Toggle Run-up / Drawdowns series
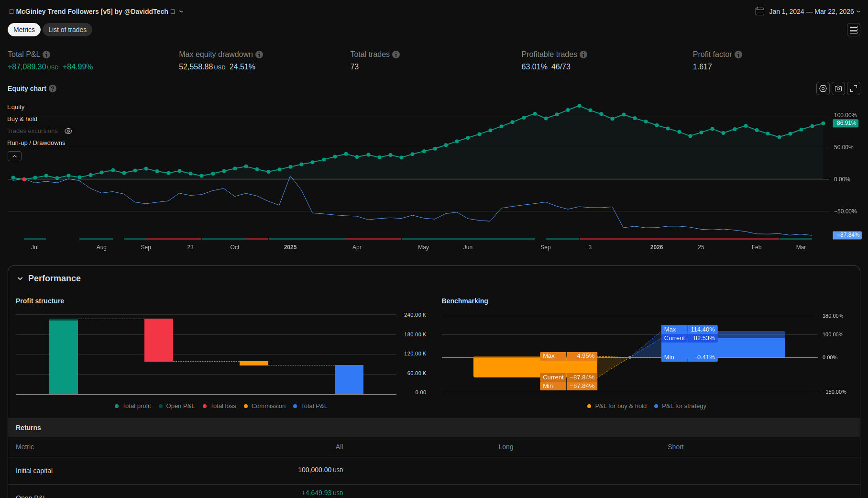The width and height of the screenshot is (868, 498). [x=36, y=143]
